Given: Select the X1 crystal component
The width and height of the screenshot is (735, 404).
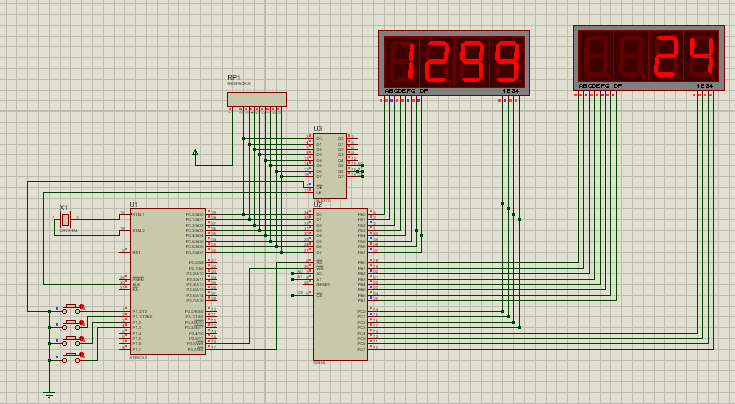Looking at the screenshot, I should (66, 219).
